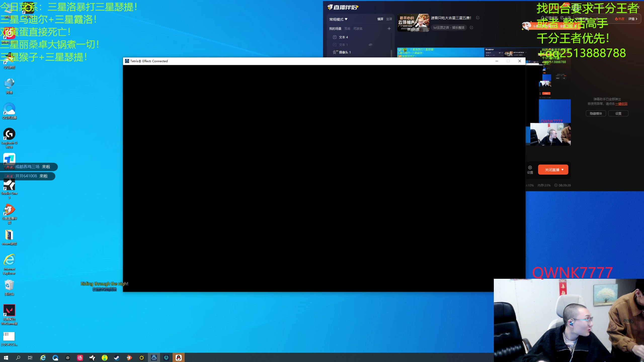This screenshot has width=644, height=362.
Task: Switch to 横屏 horizontal screen mode
Action: pos(380,19)
